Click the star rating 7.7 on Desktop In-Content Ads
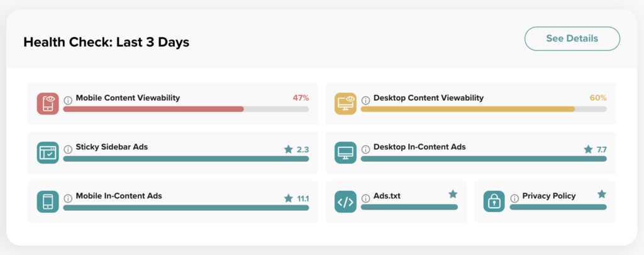This screenshot has width=644, height=255. pos(595,149)
